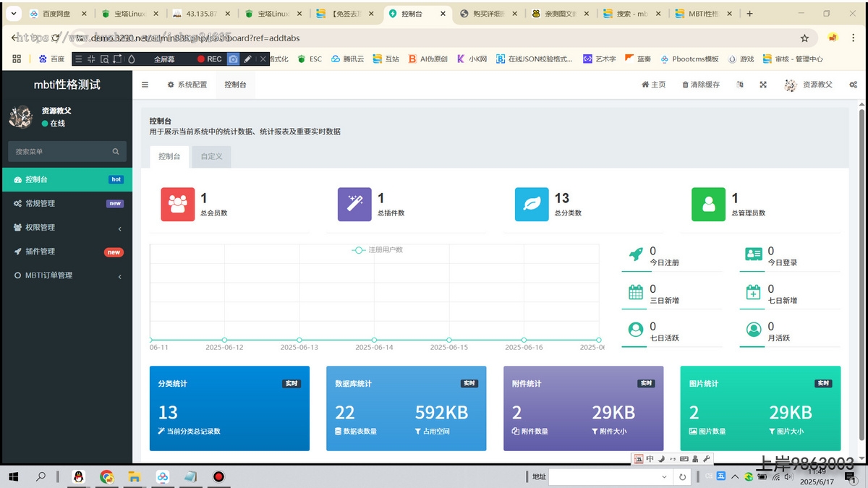Image resolution: width=868 pixels, height=488 pixels.
Task: Click the 搜索菜单 search input field
Action: 59,152
